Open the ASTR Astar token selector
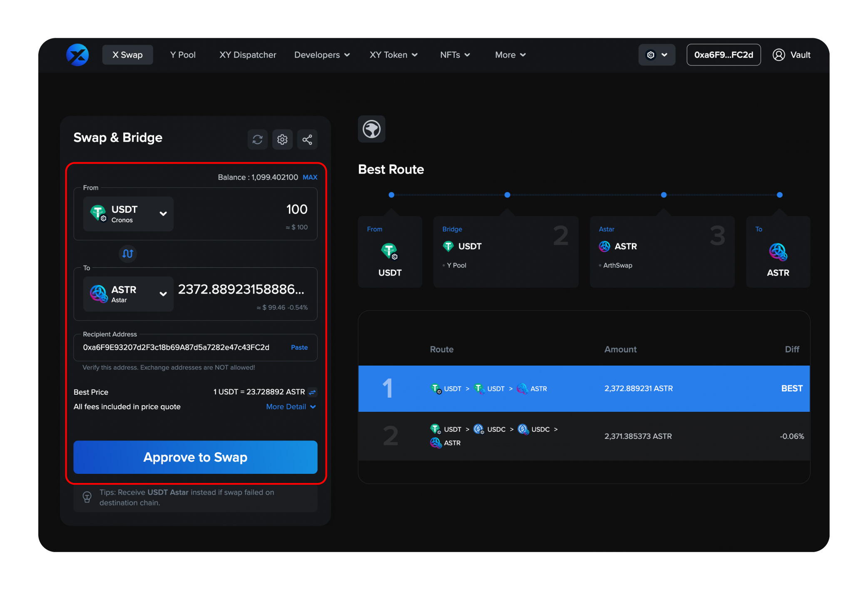 click(x=128, y=294)
